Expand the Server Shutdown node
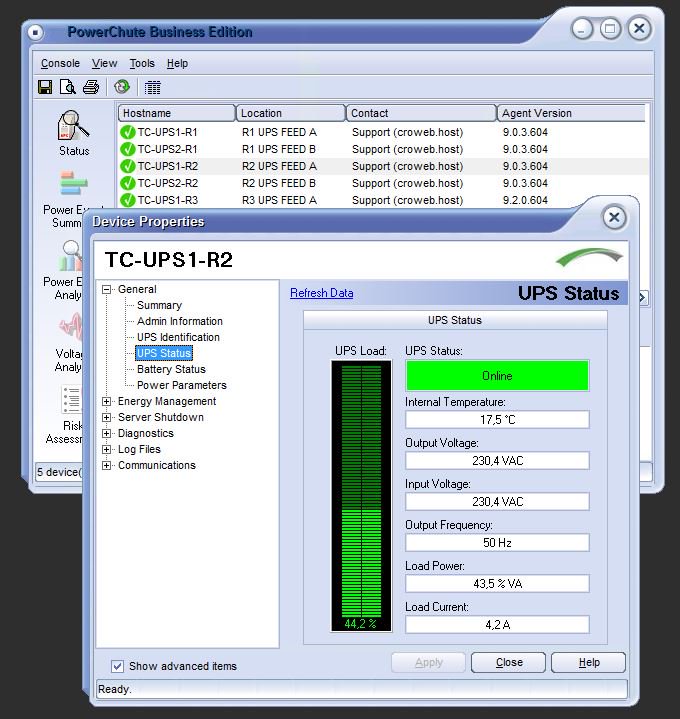 point(106,418)
